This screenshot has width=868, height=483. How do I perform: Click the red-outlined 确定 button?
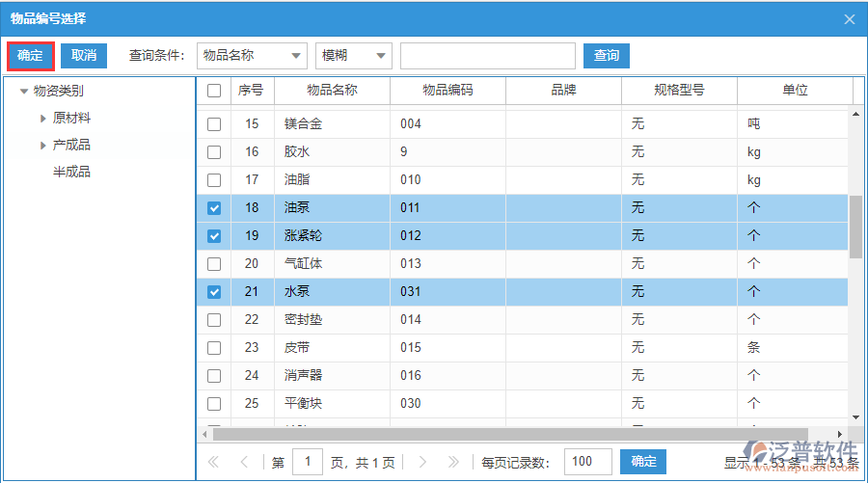pos(30,56)
